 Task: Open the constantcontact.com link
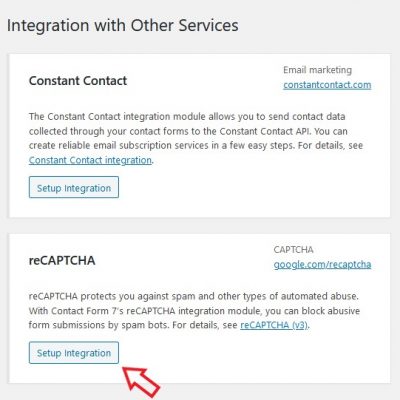pos(327,85)
